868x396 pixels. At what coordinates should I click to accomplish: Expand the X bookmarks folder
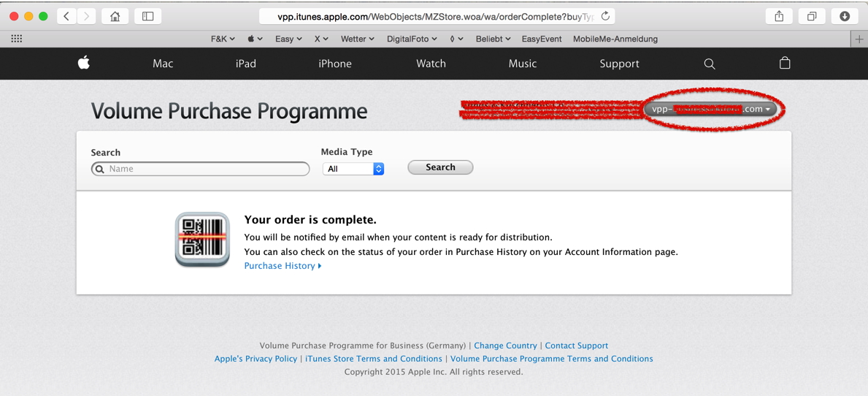click(x=321, y=39)
